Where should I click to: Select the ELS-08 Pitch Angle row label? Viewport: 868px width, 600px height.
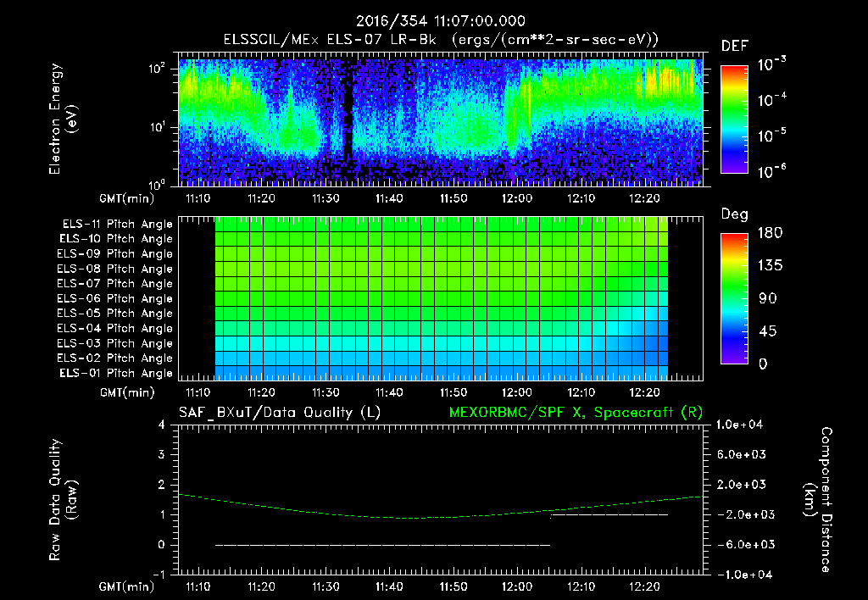click(115, 269)
